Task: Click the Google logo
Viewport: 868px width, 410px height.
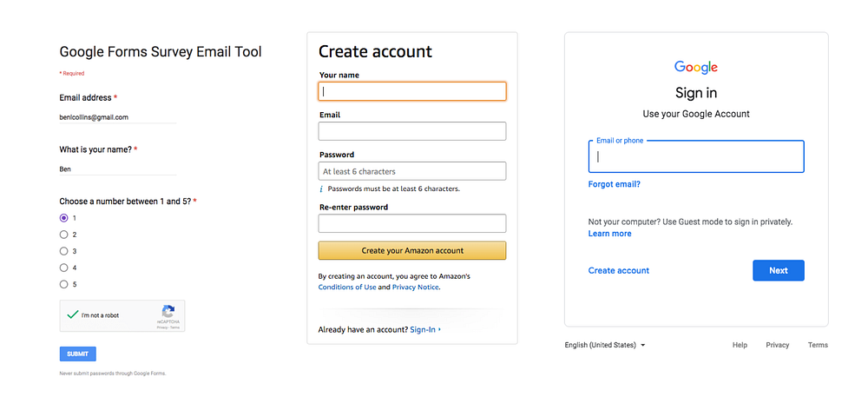Action: (696, 68)
